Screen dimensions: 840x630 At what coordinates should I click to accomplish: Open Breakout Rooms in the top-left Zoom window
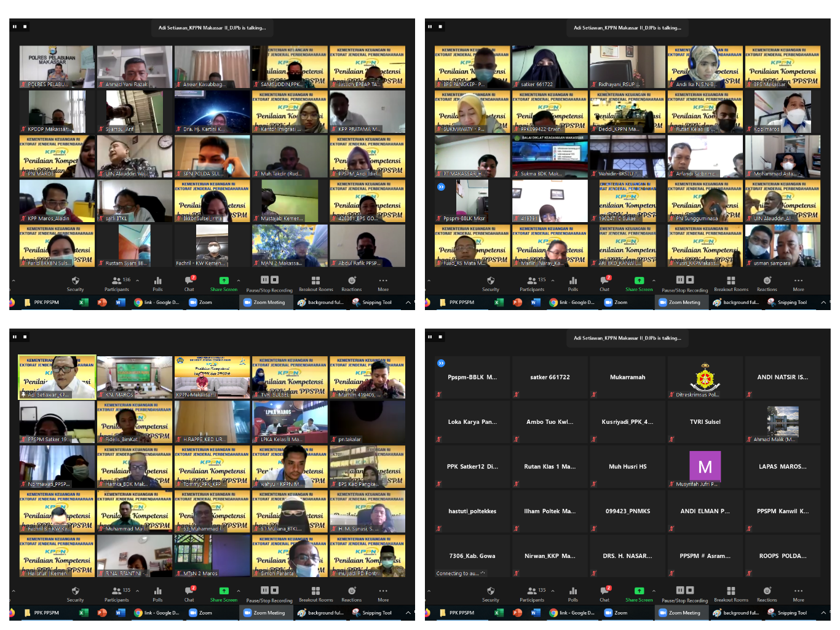click(x=315, y=284)
